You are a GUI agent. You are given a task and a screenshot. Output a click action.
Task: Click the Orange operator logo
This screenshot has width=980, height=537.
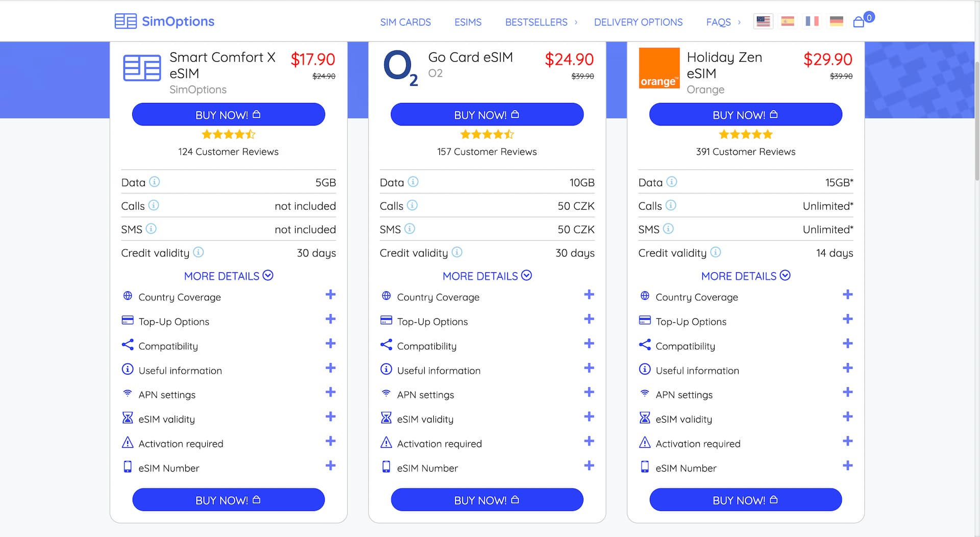pyautogui.click(x=658, y=68)
